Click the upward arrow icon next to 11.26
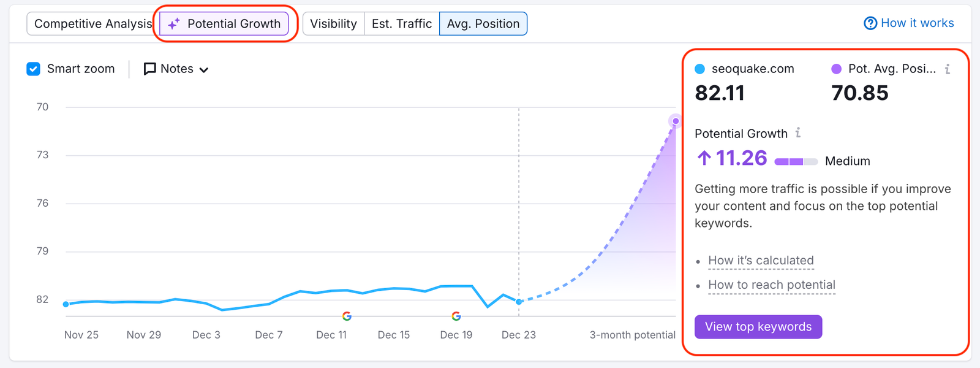This screenshot has width=980, height=368. pyautogui.click(x=703, y=158)
